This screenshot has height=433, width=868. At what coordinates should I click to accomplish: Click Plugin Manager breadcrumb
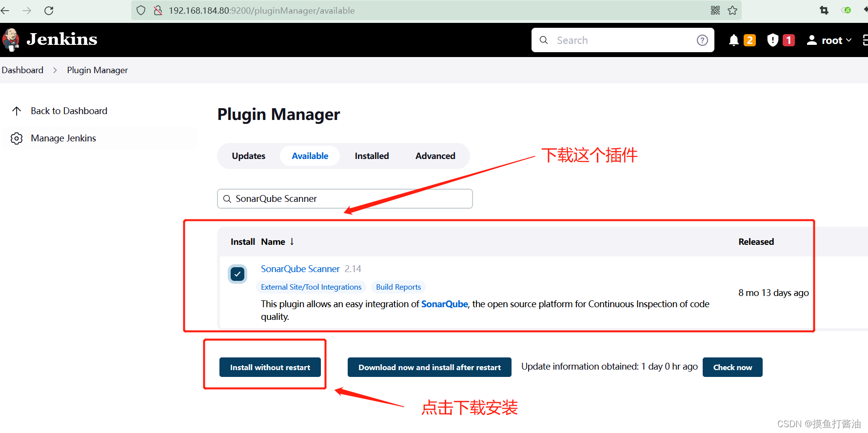[x=98, y=70]
